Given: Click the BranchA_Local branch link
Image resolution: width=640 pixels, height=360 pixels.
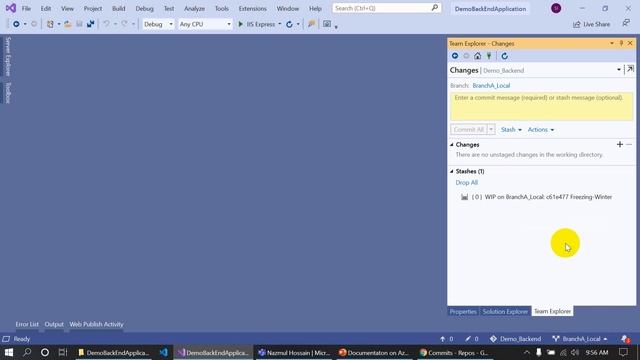Looking at the screenshot, I should 491,86.
